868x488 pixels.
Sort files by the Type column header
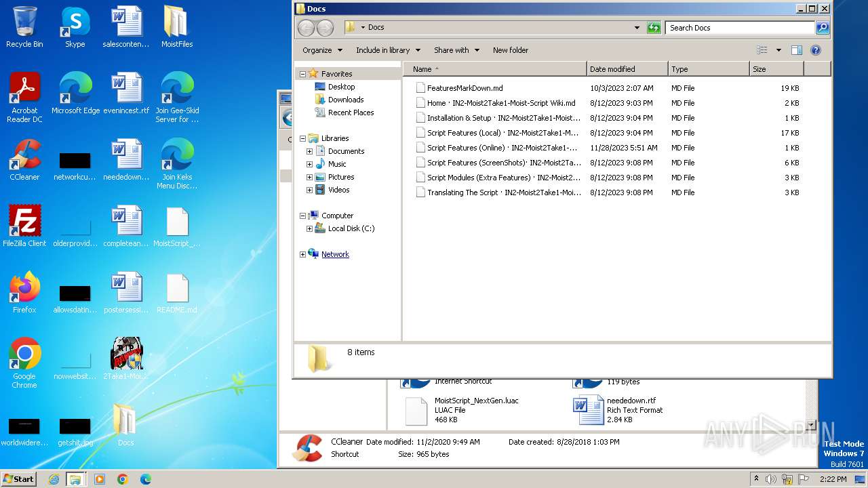[x=709, y=69]
